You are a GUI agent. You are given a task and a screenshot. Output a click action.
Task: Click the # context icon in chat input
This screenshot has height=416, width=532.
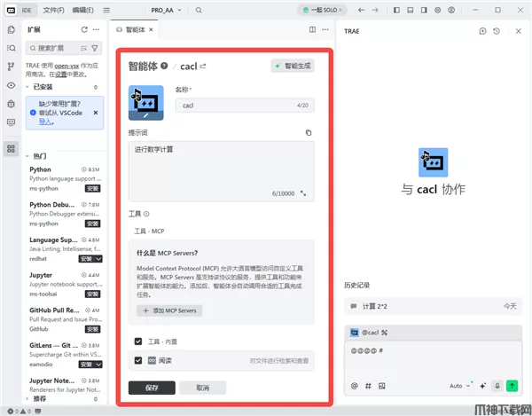pyautogui.click(x=368, y=386)
